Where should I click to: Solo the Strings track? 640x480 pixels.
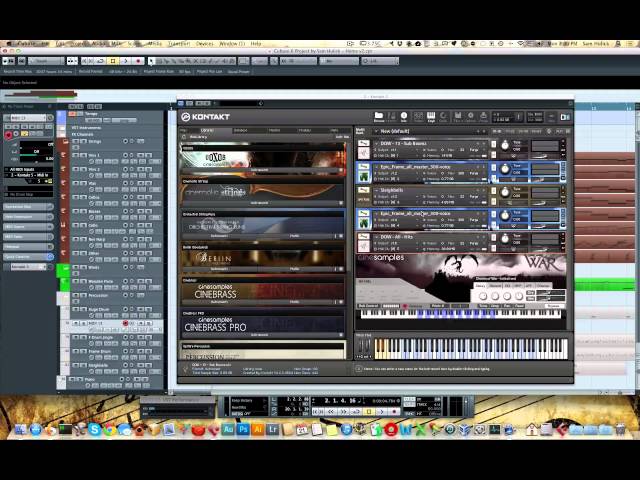point(83,141)
